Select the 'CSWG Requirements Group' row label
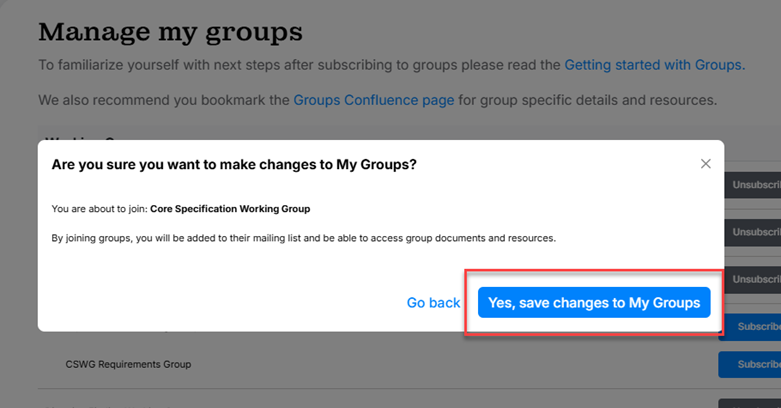This screenshot has height=408, width=781. (x=128, y=365)
